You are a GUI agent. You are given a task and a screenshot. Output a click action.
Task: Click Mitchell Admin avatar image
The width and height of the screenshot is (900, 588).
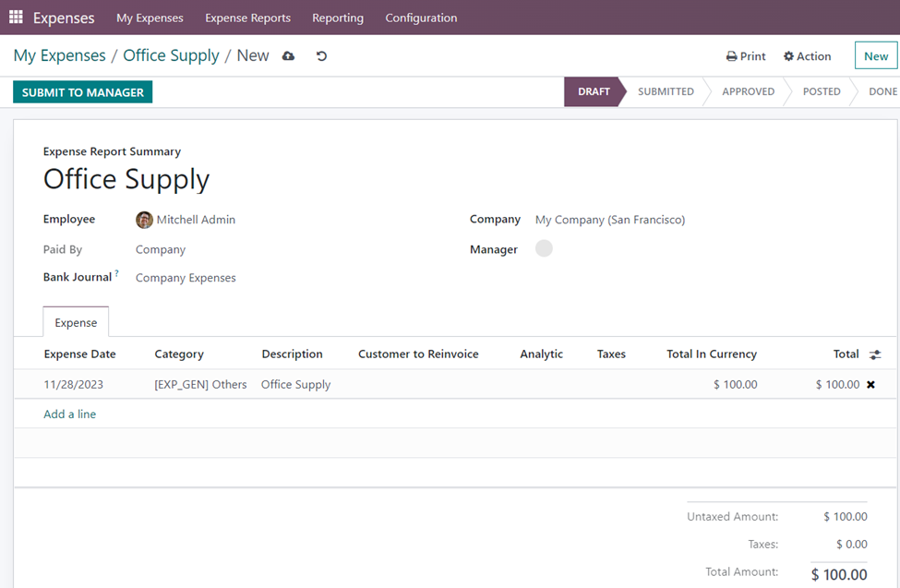pos(144,220)
